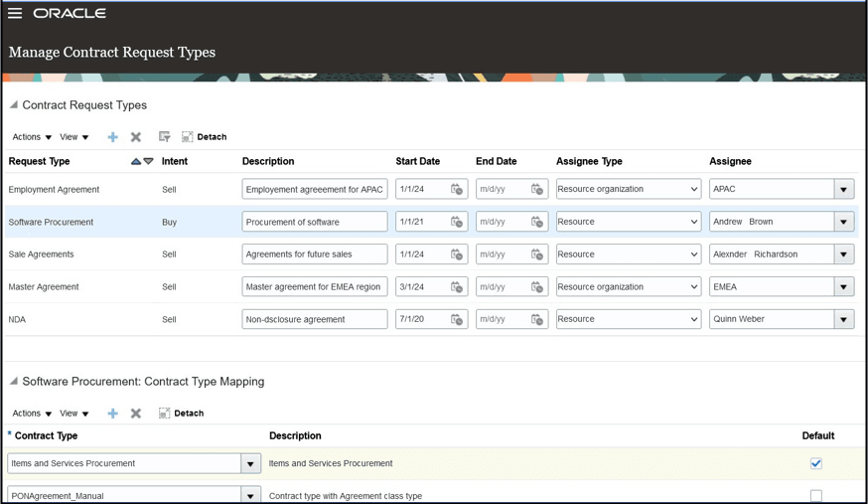Click the Contract Type column header

[x=46, y=435]
